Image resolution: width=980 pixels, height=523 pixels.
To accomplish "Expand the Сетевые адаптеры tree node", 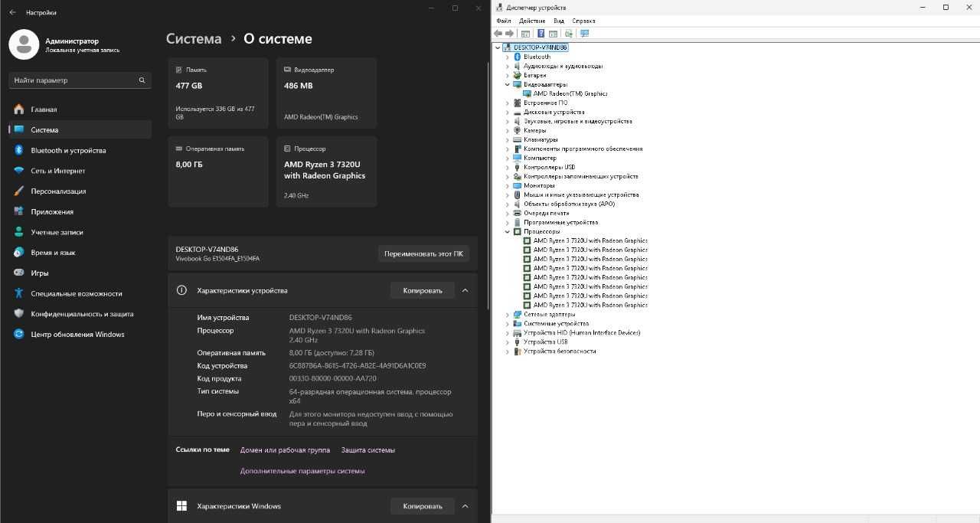I will 507,314.
